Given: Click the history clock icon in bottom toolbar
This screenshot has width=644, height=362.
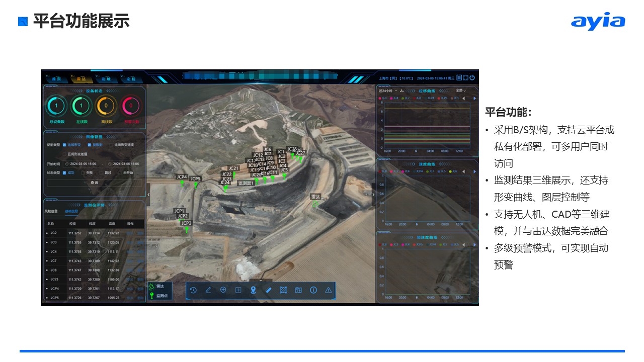Looking at the screenshot, I should coord(193,290).
